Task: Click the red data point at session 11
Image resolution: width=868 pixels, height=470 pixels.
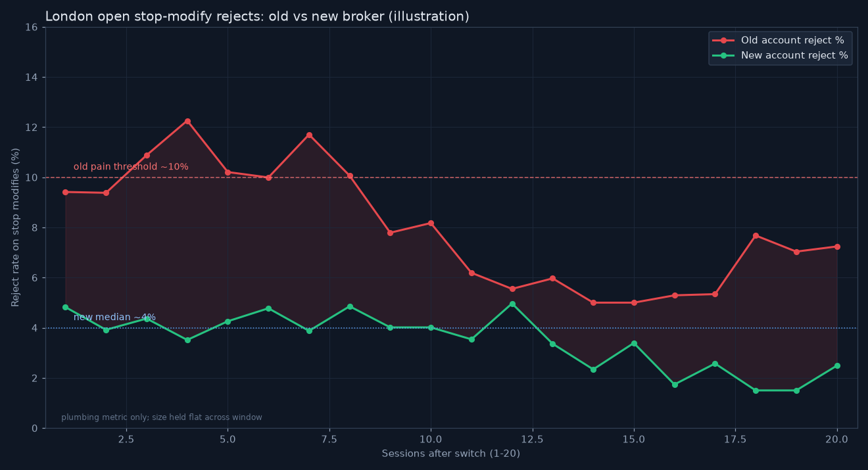Action: tap(471, 273)
